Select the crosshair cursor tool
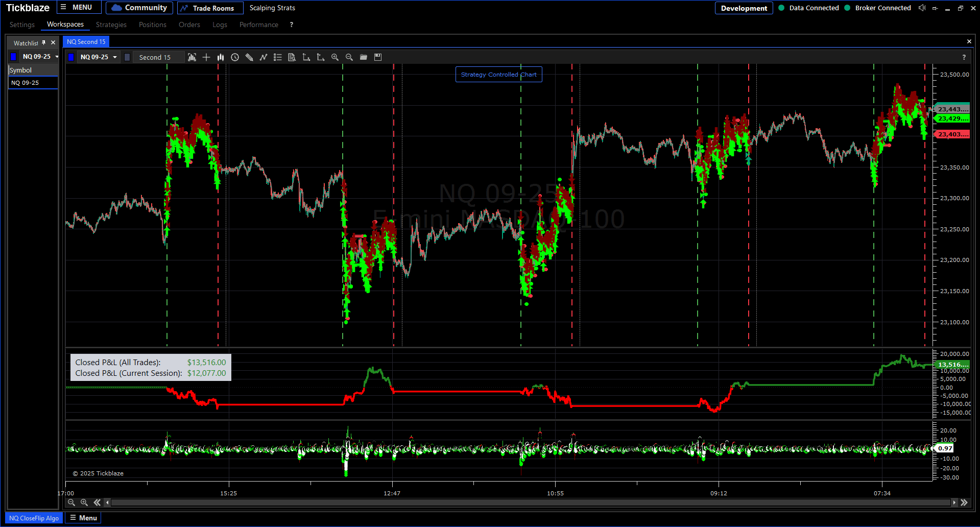 (206, 57)
